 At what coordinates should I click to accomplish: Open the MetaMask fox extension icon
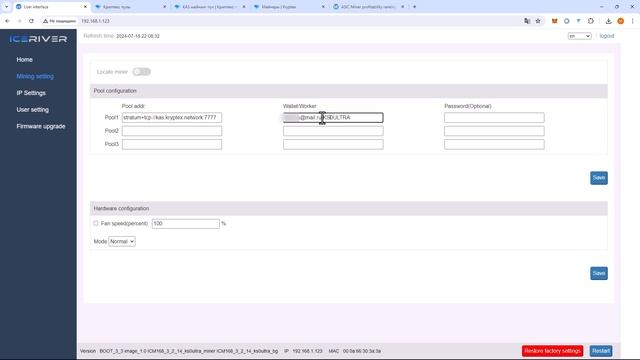tap(554, 21)
